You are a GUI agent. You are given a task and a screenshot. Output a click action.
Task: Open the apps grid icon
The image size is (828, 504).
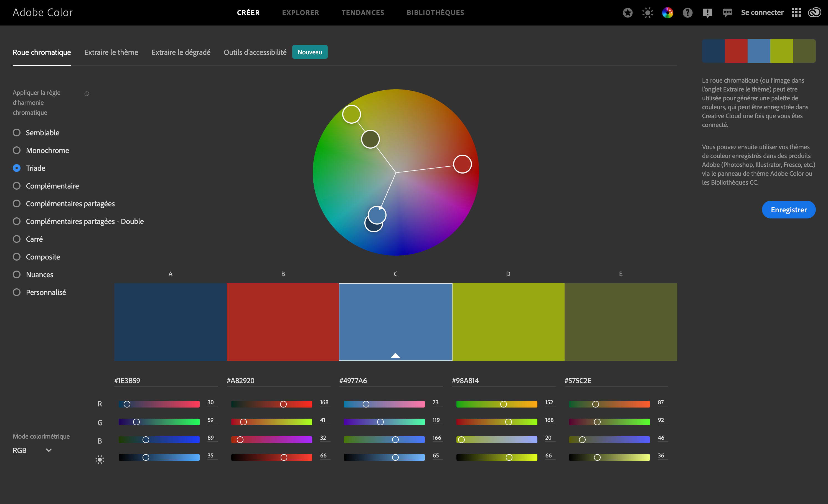(796, 12)
